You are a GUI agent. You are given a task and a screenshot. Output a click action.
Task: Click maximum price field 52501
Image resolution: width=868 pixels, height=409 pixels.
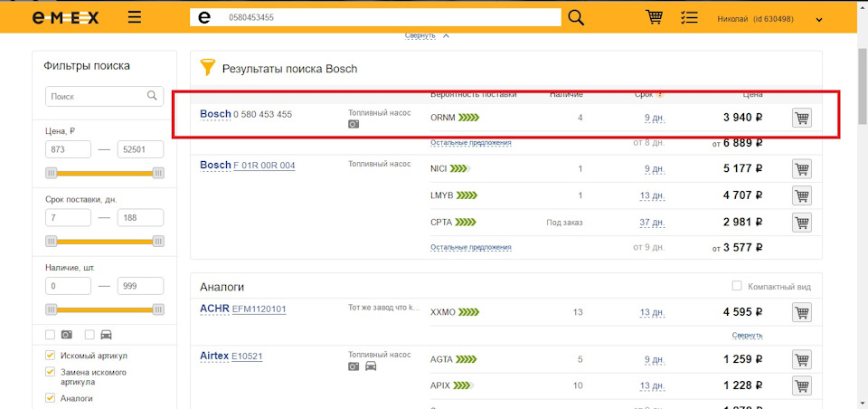141,149
